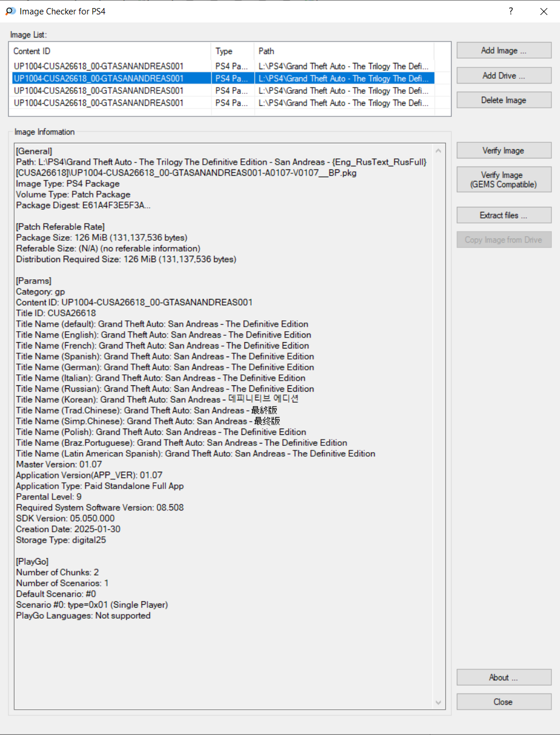Click the Image Checker app icon in title bar
The width and height of the screenshot is (560, 735).
click(10, 11)
